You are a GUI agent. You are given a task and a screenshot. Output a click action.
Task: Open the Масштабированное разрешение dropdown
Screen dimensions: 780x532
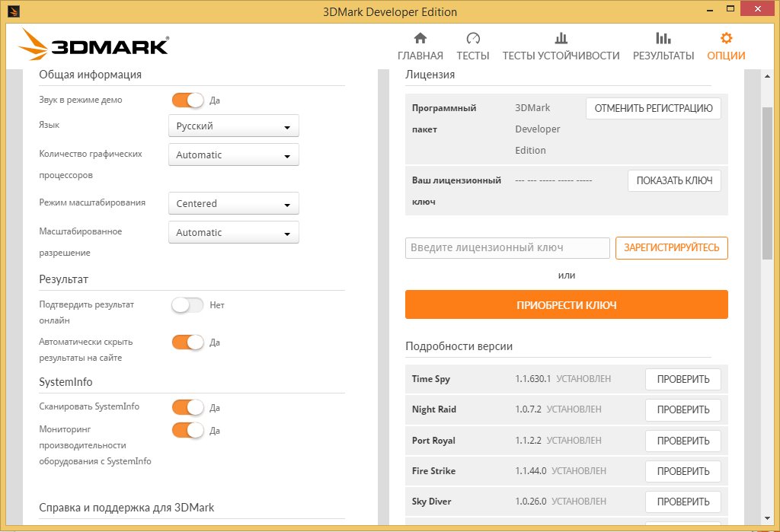pyautogui.click(x=234, y=232)
